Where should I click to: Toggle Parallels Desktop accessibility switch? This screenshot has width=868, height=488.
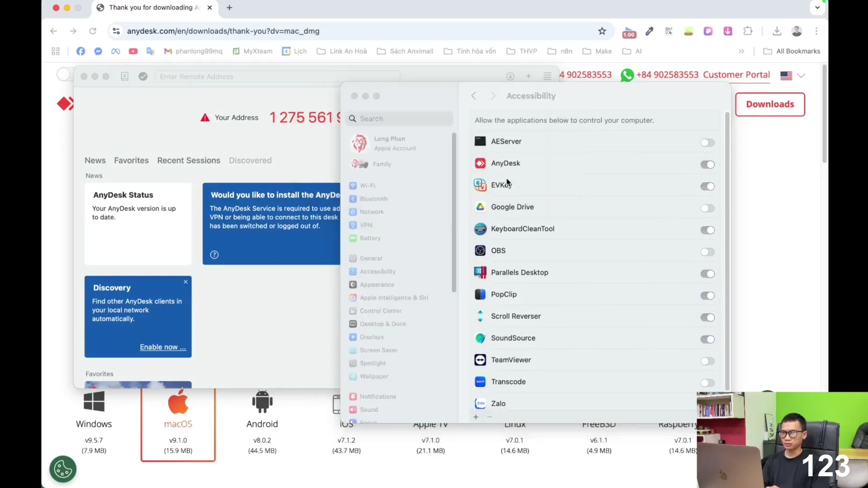[x=708, y=274]
